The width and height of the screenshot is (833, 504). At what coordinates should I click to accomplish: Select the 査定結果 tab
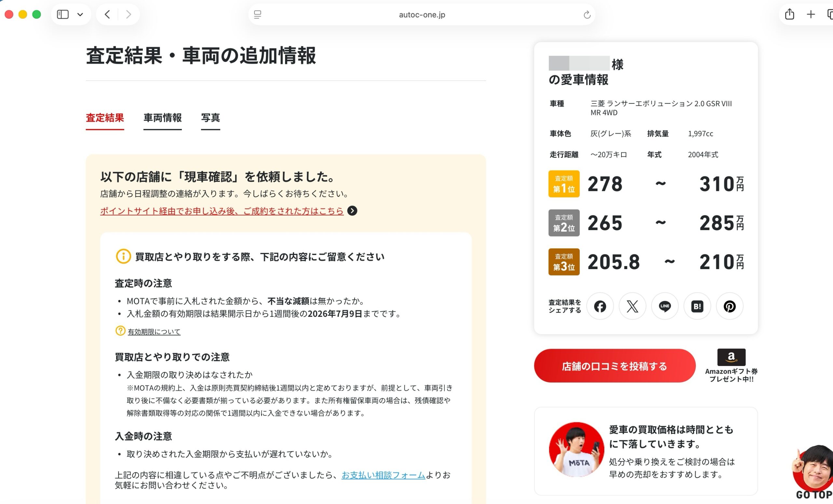pyautogui.click(x=105, y=118)
